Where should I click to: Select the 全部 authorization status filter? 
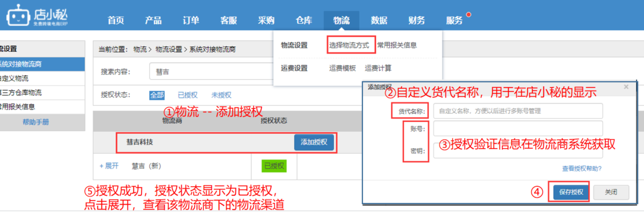pos(157,95)
